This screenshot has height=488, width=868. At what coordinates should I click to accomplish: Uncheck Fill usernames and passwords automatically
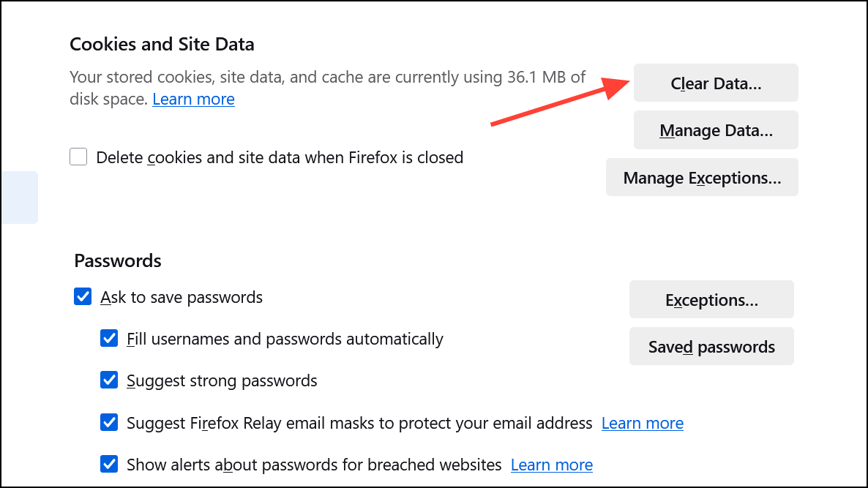(x=109, y=338)
